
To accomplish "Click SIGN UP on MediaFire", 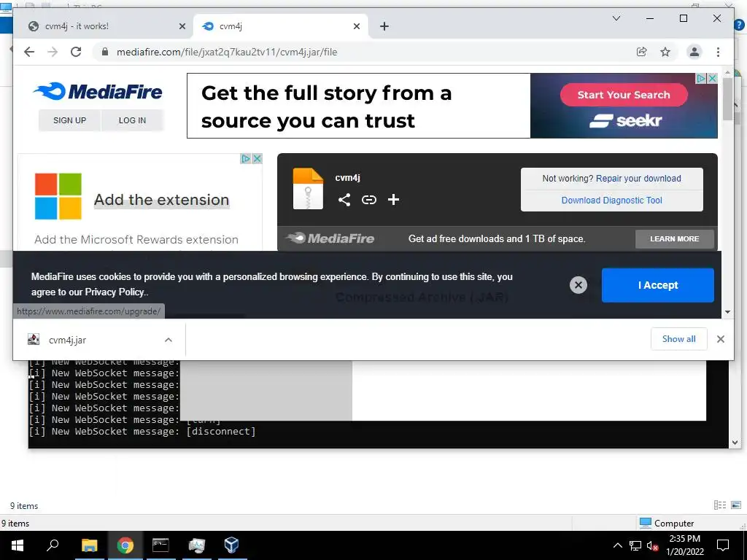I will coord(69,120).
